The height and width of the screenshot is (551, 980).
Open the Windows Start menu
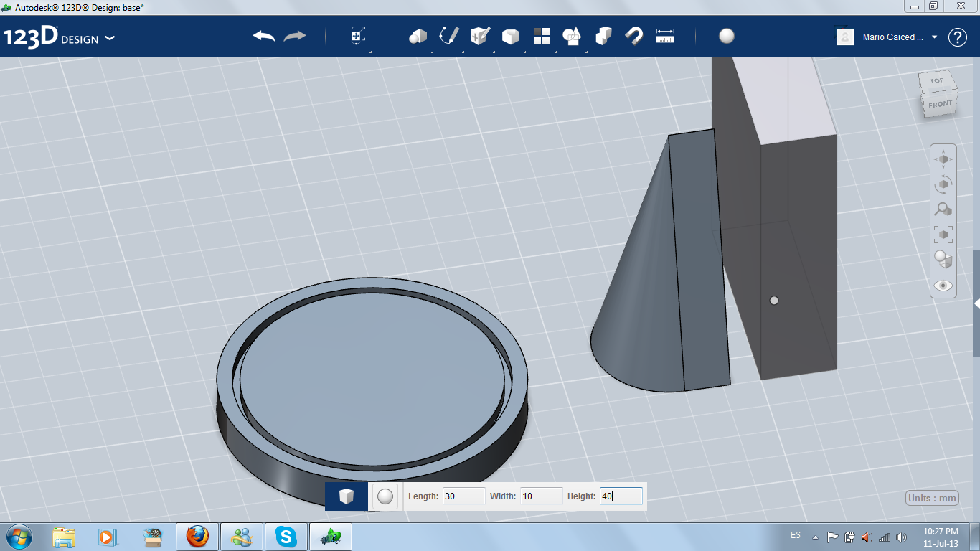coord(17,536)
